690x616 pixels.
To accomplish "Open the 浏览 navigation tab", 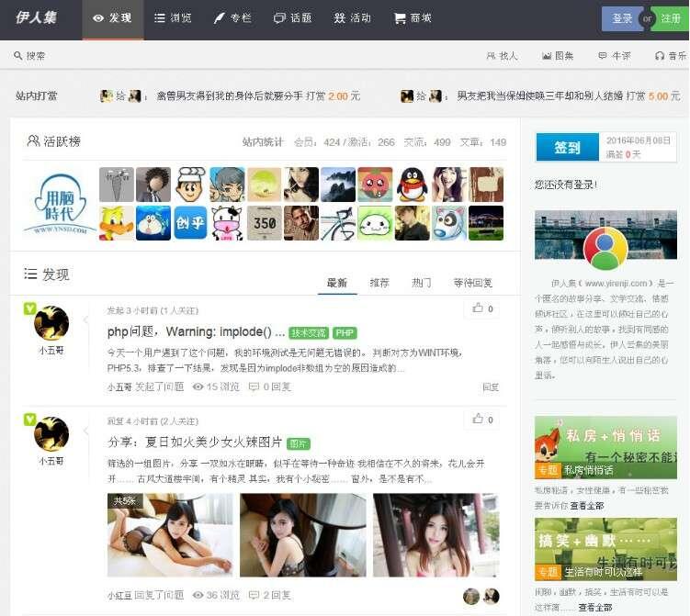I will point(173,18).
